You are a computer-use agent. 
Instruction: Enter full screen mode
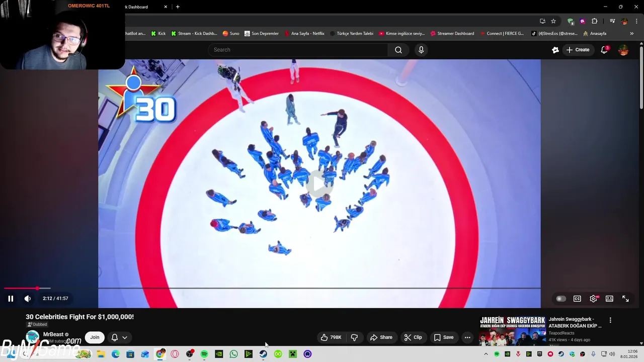pyautogui.click(x=625, y=299)
